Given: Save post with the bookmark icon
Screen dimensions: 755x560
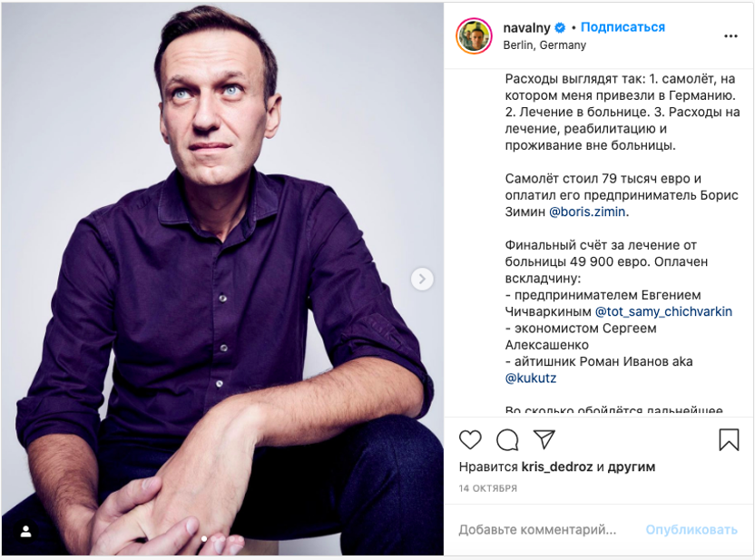Looking at the screenshot, I should (x=729, y=439).
